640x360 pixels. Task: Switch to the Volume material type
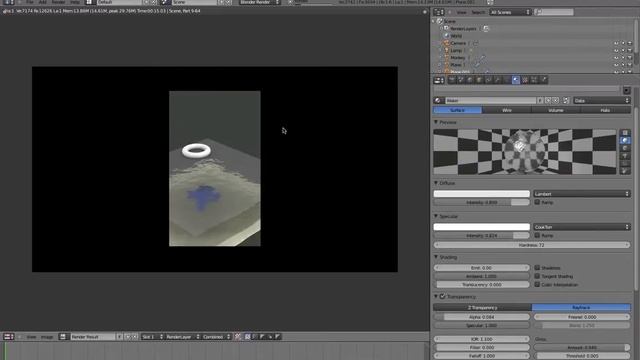tap(556, 110)
